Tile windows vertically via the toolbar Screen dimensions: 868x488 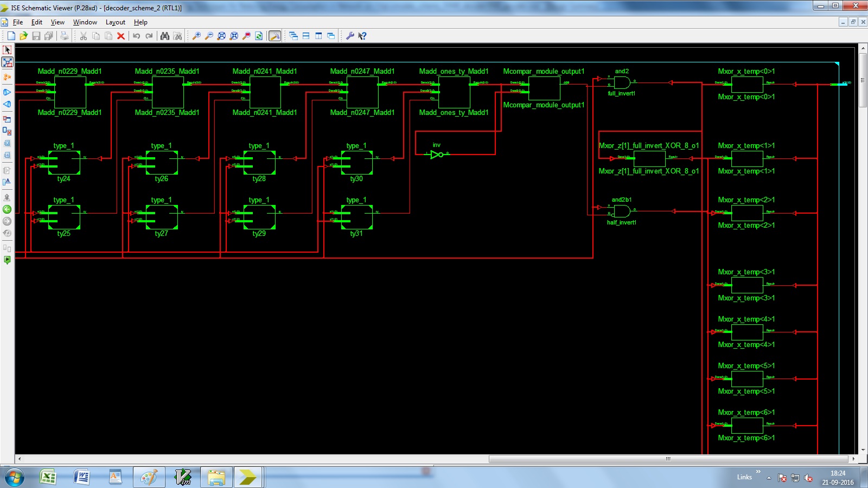[318, 36]
